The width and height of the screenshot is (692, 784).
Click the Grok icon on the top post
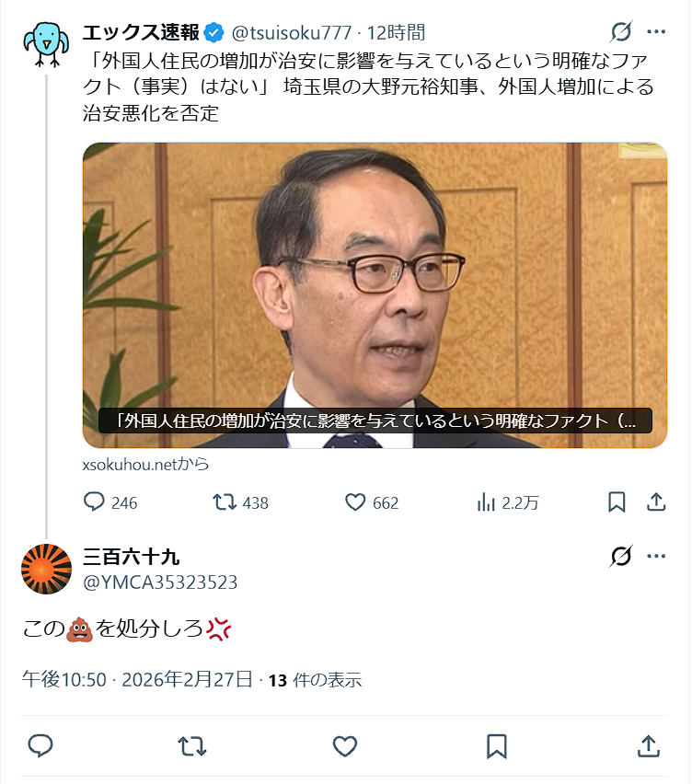pyautogui.click(x=621, y=32)
